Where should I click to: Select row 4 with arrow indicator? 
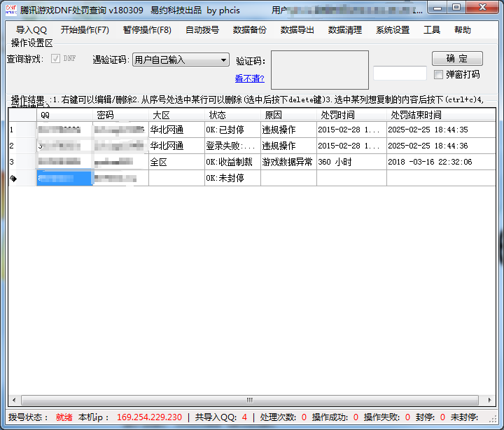22,178
